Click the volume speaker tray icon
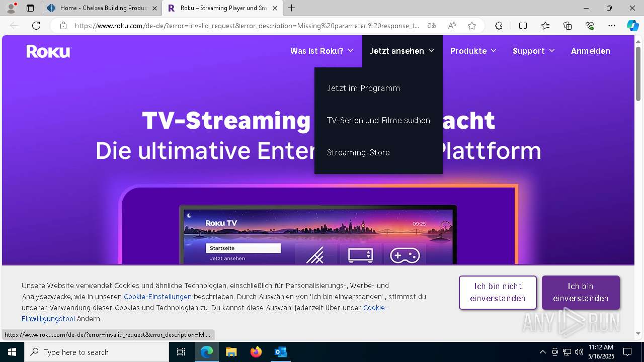Viewport: 644px width, 362px height. (x=579, y=352)
